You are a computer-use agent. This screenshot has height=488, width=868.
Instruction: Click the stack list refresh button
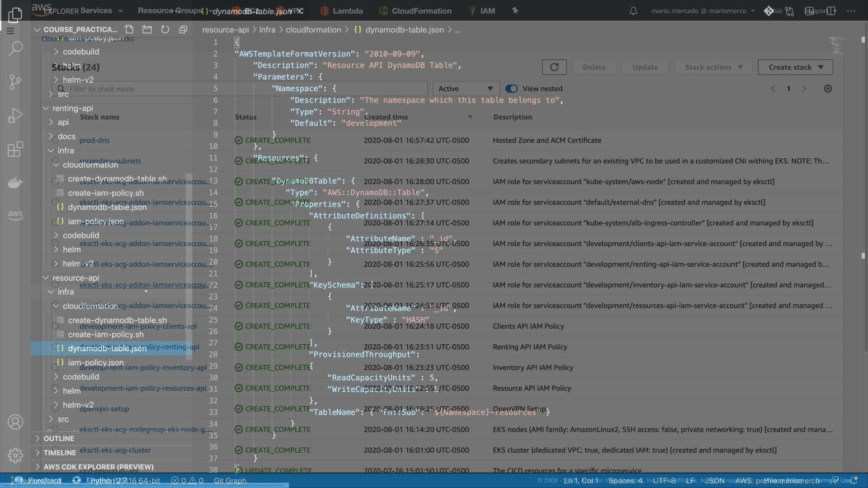point(554,67)
